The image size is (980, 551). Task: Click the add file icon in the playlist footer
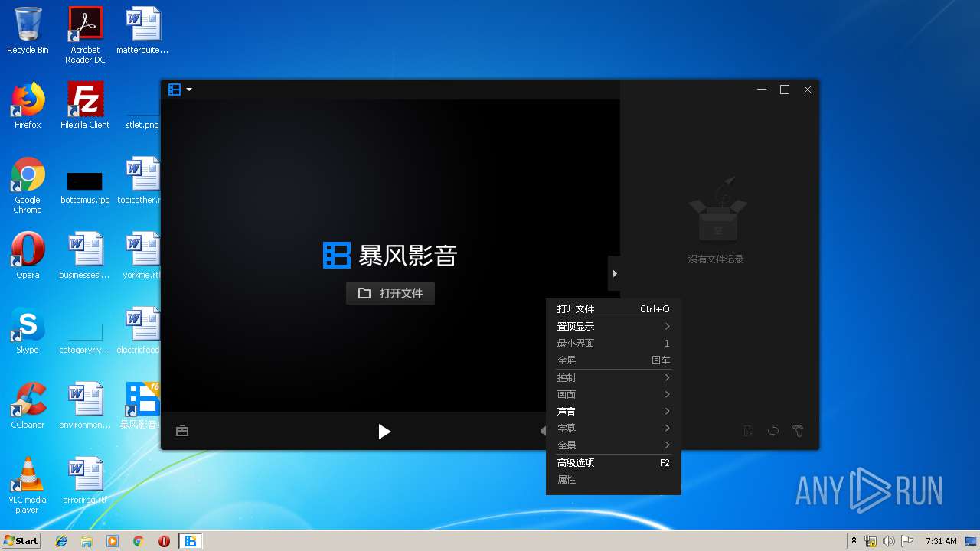[749, 432]
